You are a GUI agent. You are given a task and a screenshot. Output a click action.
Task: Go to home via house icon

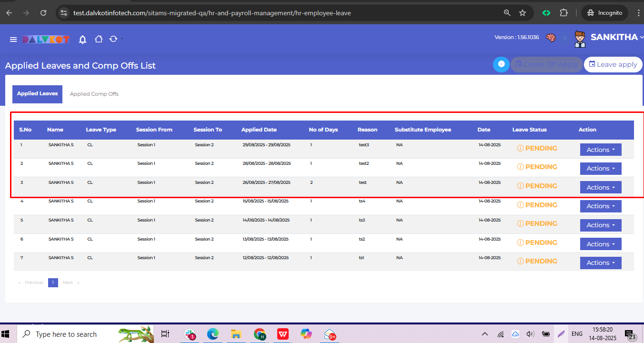[99, 39]
